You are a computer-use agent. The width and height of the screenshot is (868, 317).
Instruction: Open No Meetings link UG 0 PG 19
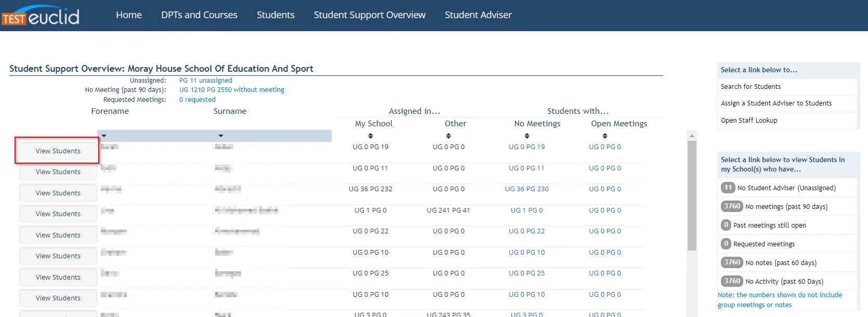click(527, 147)
